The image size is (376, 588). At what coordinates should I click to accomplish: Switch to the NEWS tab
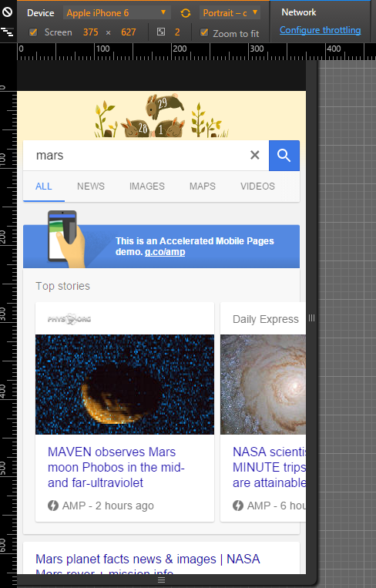(91, 186)
